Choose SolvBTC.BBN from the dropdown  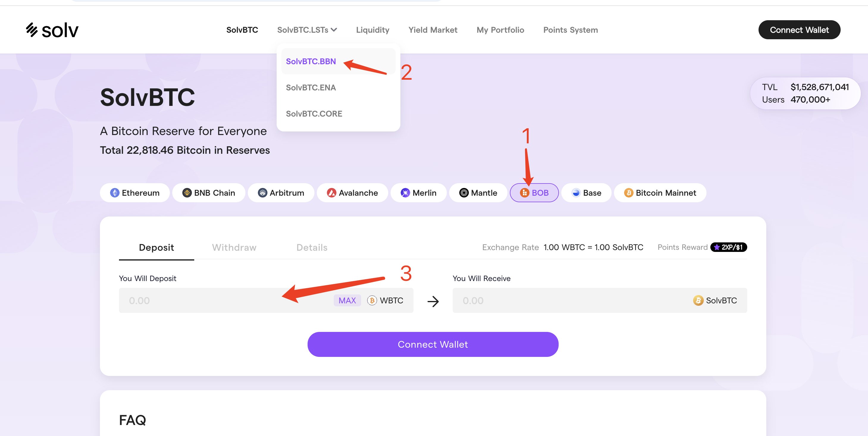(311, 61)
